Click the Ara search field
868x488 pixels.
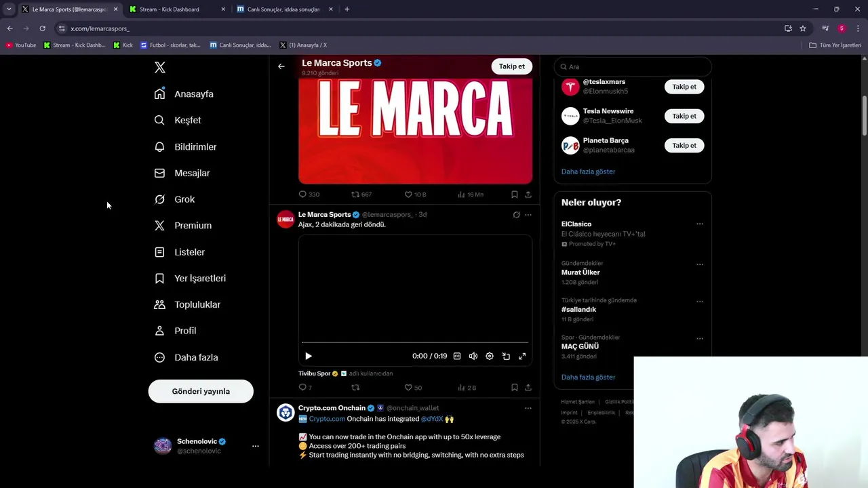pyautogui.click(x=633, y=66)
